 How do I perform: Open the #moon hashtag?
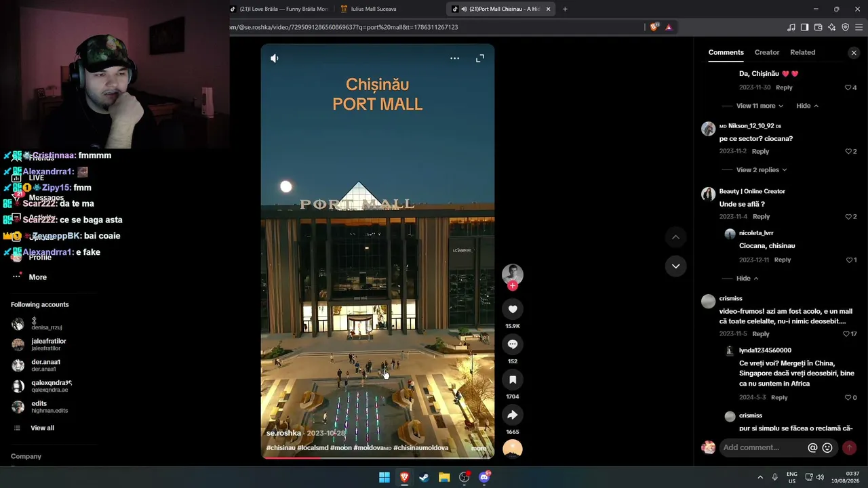coord(340,448)
